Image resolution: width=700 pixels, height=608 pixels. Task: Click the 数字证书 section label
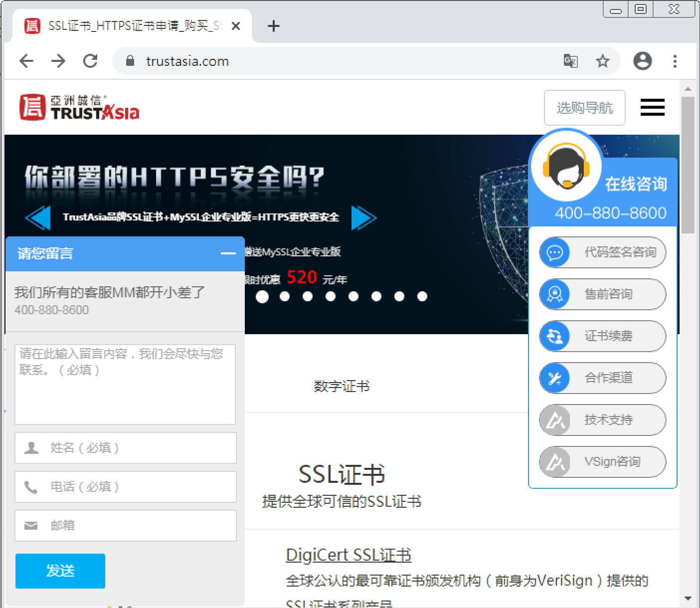click(x=342, y=386)
